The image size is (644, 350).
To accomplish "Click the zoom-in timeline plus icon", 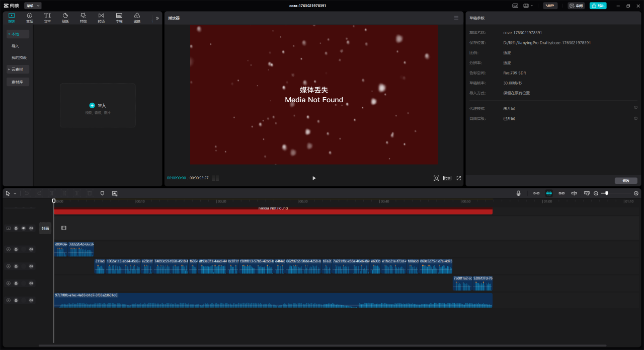I will point(636,193).
